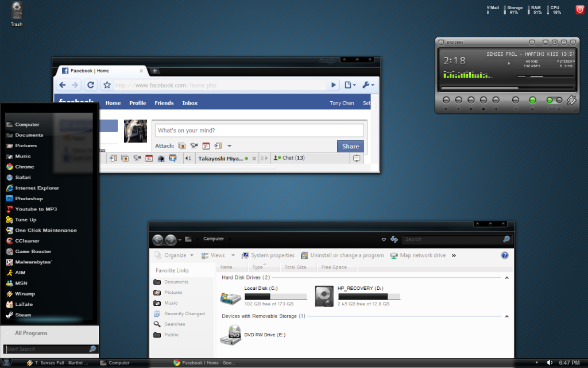Open the Organize dropdown in Explorer
This screenshot has width=588, height=368.
coord(175,255)
